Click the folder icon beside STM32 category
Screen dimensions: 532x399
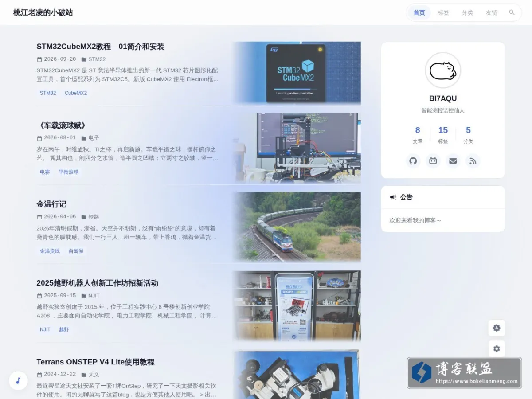pos(84,59)
